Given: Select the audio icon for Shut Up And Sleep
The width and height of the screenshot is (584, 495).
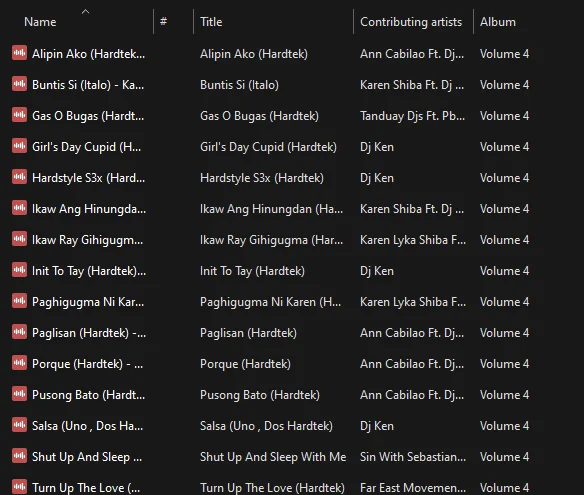Looking at the screenshot, I should pos(19,456).
